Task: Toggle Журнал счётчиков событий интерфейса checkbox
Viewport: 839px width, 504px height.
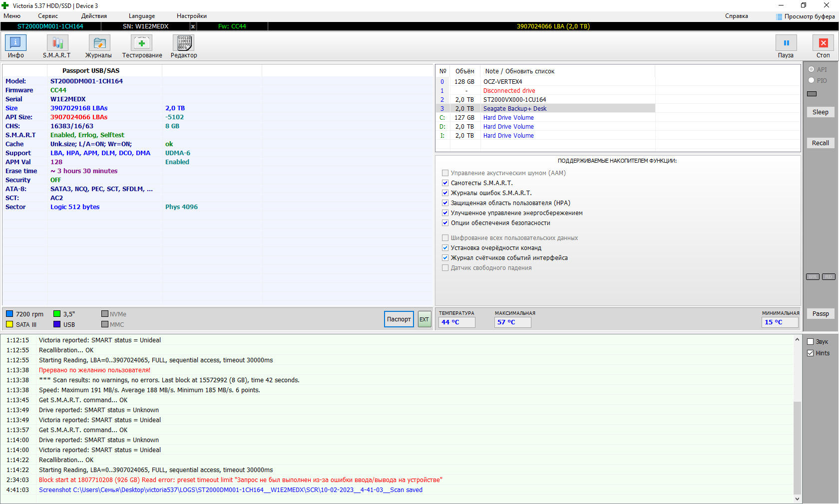Action: coord(445,258)
